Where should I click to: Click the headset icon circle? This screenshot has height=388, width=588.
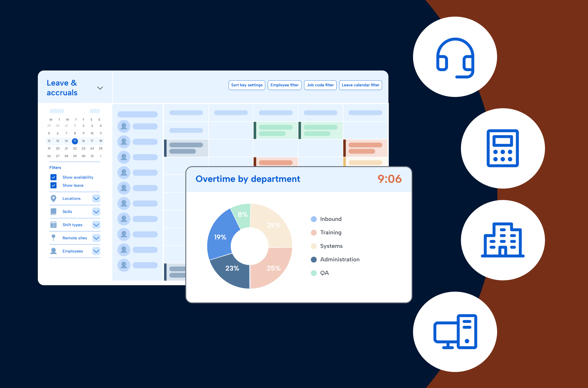(x=455, y=57)
